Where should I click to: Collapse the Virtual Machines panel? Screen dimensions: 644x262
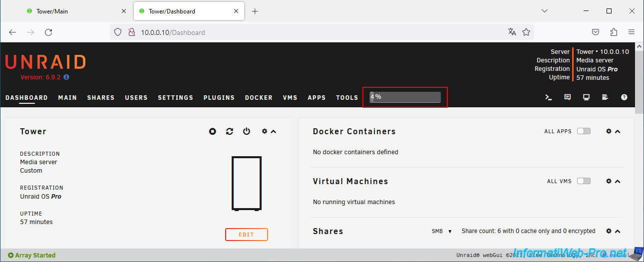coord(618,181)
